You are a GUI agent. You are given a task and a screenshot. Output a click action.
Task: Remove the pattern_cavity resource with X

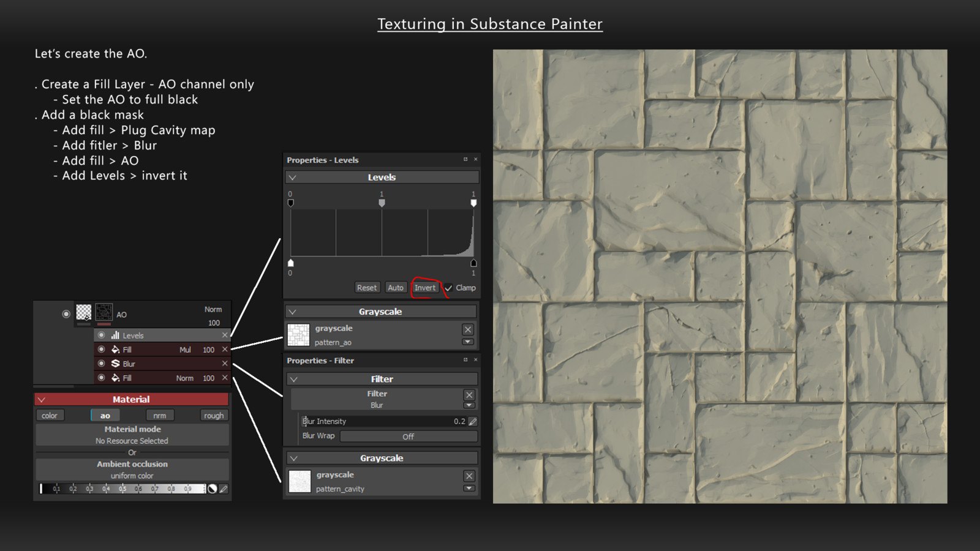pos(469,476)
